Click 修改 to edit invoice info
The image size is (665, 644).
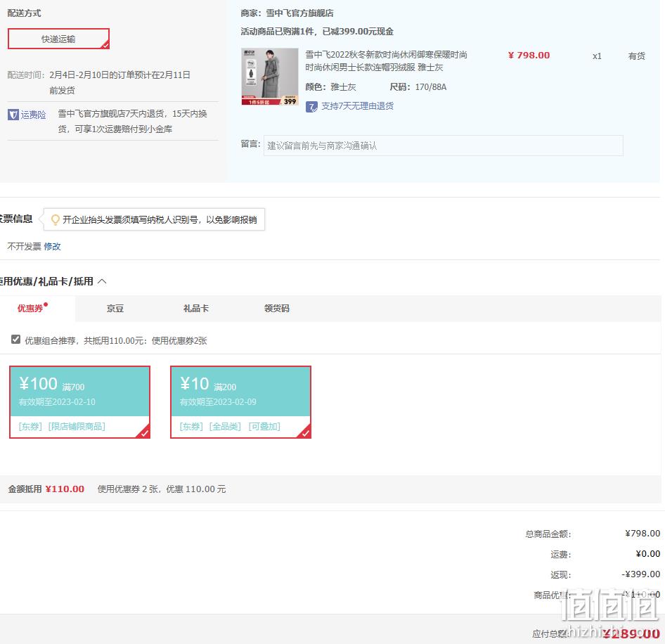tap(52, 247)
